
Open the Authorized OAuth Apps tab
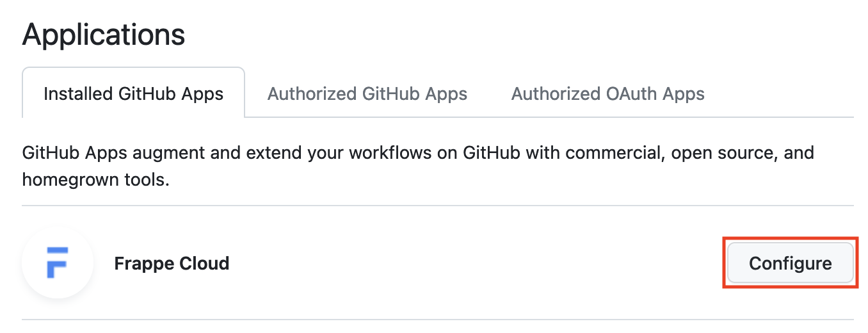(607, 94)
